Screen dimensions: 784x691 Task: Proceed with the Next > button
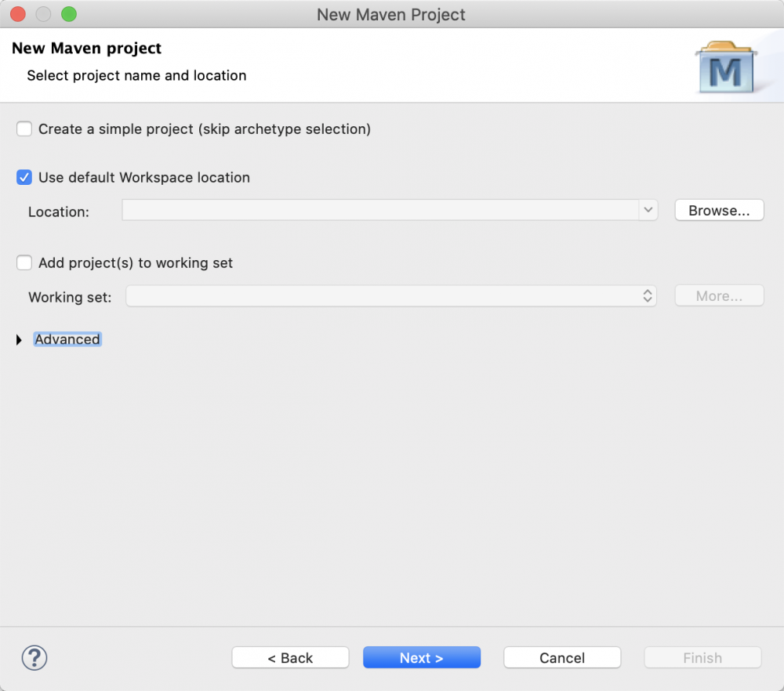(422, 657)
